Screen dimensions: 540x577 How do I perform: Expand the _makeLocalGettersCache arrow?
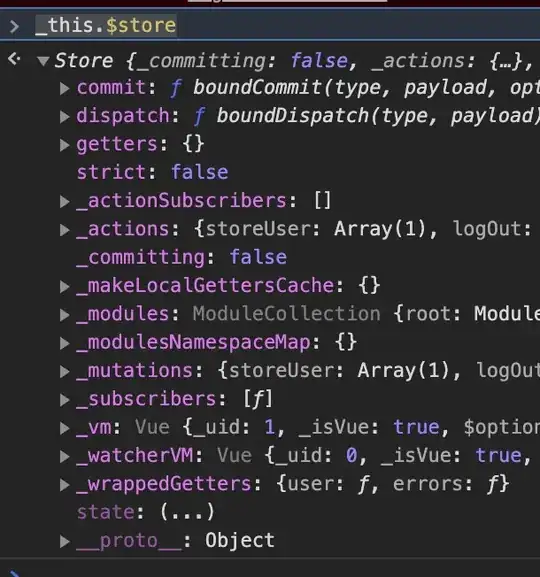(x=65, y=287)
